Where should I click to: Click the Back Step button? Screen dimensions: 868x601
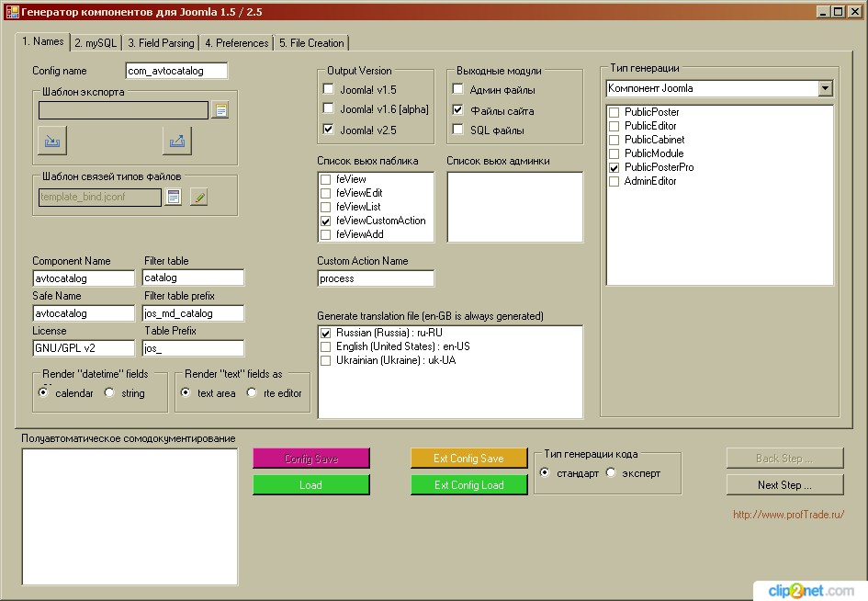click(785, 458)
